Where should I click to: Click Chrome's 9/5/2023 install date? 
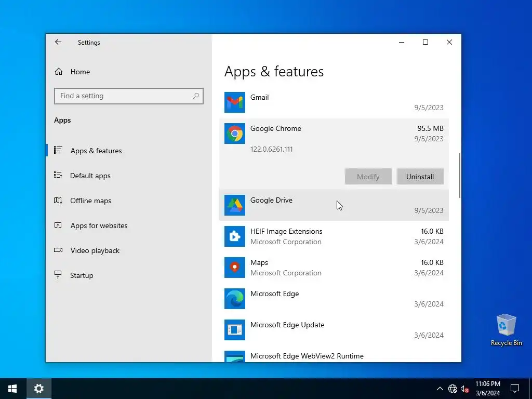(429, 139)
